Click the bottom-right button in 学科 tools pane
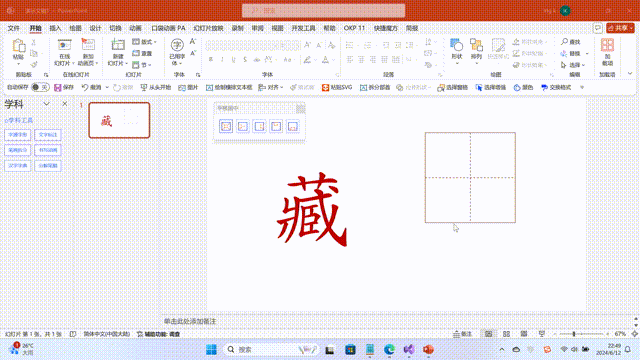Viewport: 640px width, 360px height. tap(48, 166)
